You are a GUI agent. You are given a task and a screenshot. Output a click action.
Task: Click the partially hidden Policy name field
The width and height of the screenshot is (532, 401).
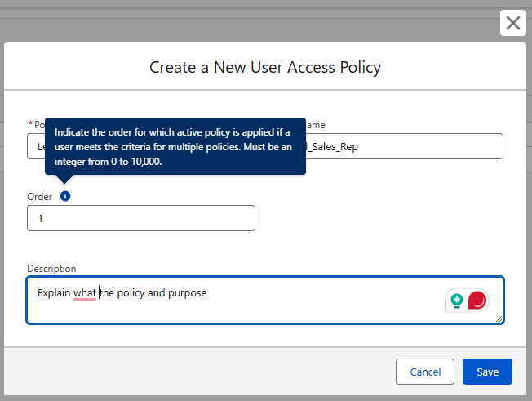36,146
